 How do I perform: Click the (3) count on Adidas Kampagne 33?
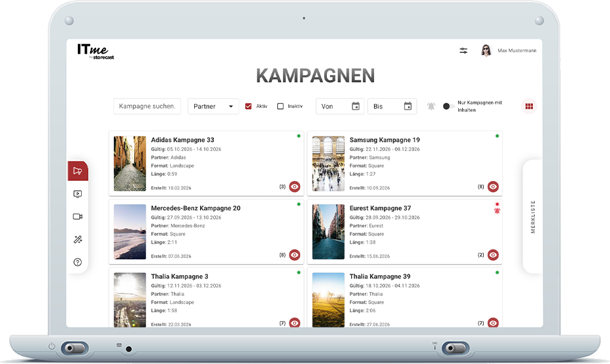[x=282, y=187]
